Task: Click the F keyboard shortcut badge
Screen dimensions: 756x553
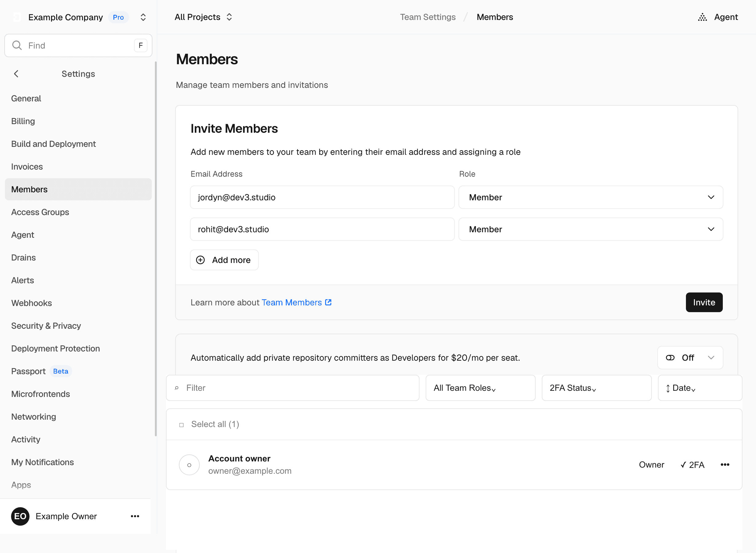Action: (x=141, y=45)
